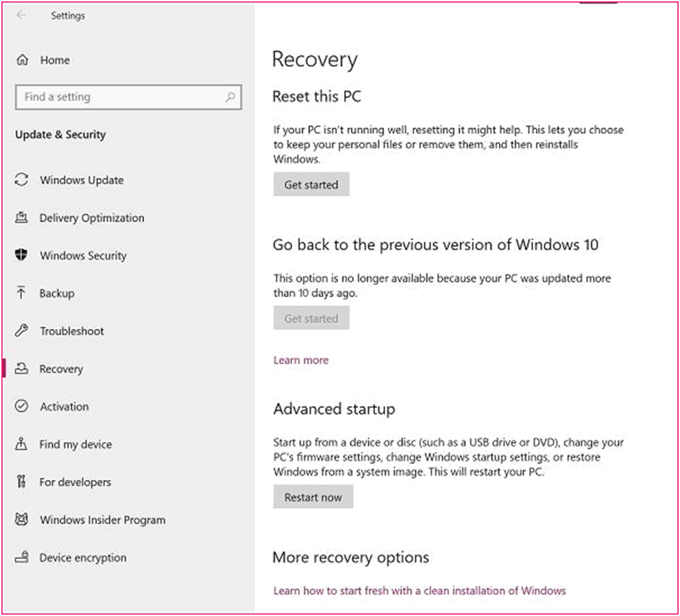Click the Troubleshoot wrench icon
Screen dimensions: 680x616
pyautogui.click(x=22, y=330)
